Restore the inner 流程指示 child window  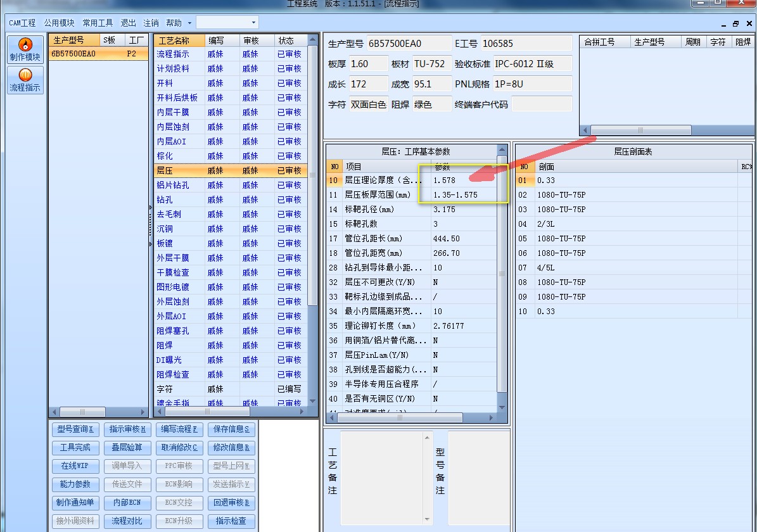pos(735,23)
